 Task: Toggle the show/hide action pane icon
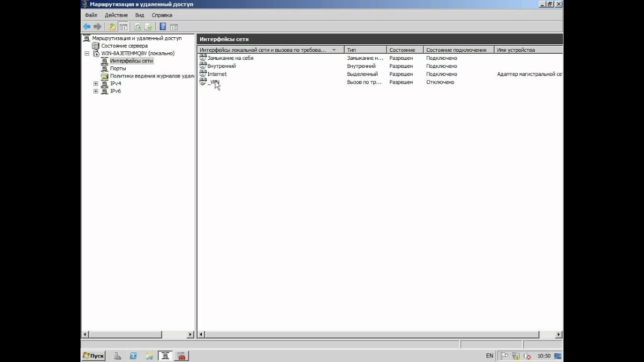tap(174, 27)
